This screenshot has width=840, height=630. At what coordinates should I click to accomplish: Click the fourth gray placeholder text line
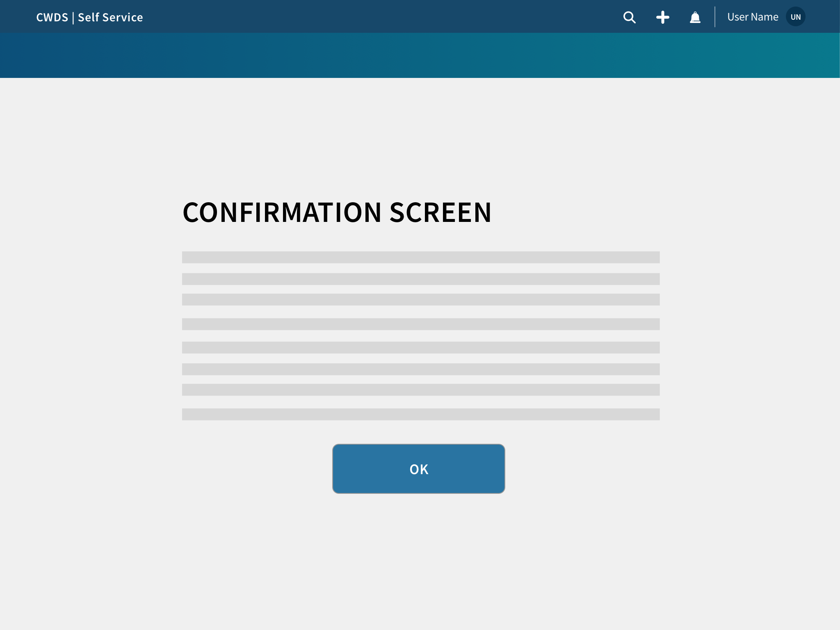420,324
